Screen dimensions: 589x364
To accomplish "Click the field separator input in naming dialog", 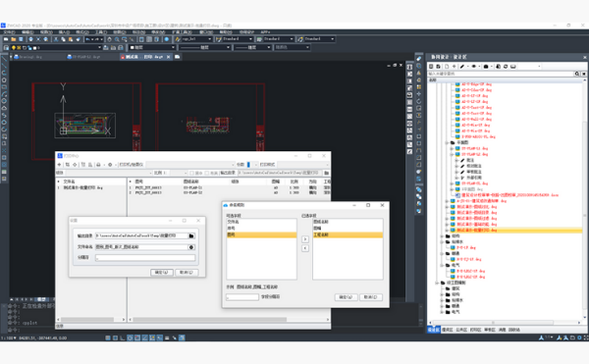I will coord(242,297).
